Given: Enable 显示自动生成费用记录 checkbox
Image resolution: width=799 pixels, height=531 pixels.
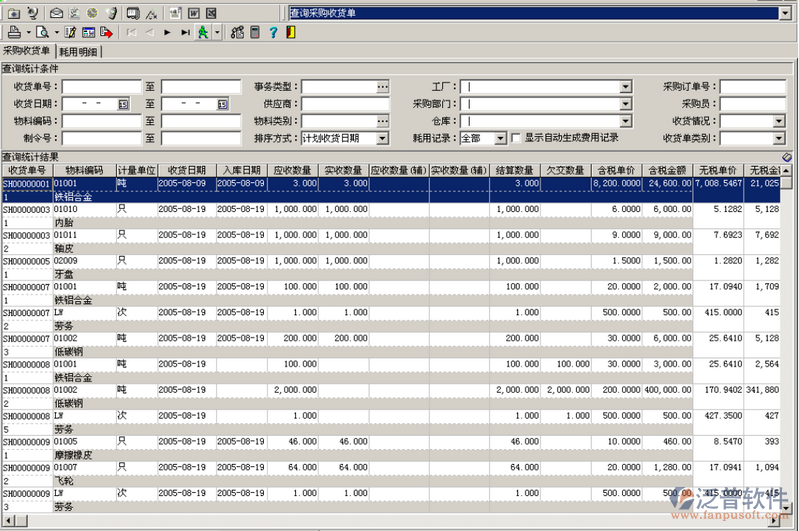Looking at the screenshot, I should point(516,138).
